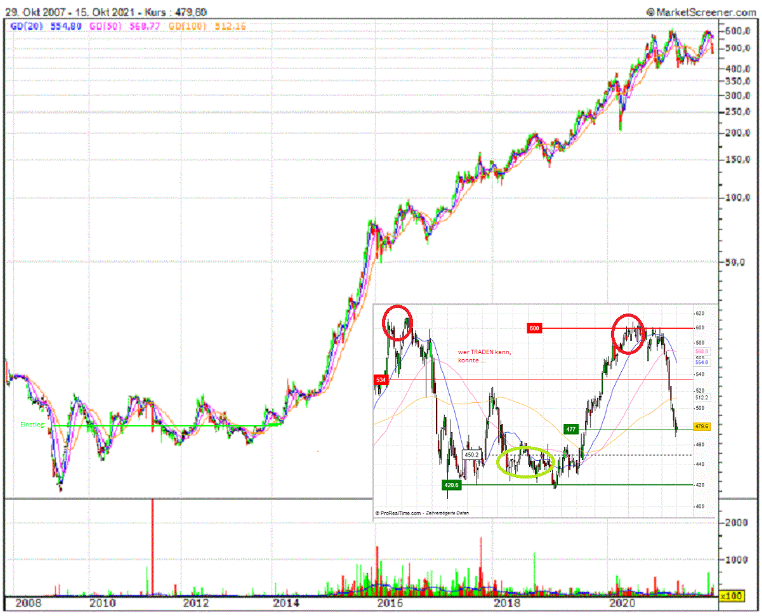Click the date range '29. Okt 2007 - 15. Okt 2021'
Image resolution: width=762 pixels, height=616 pixels.
click(71, 12)
